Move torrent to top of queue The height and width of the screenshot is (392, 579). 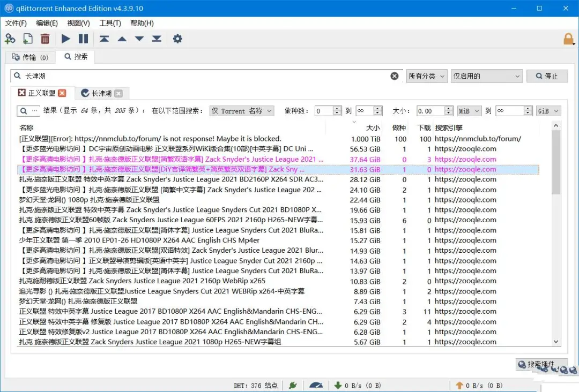point(104,39)
